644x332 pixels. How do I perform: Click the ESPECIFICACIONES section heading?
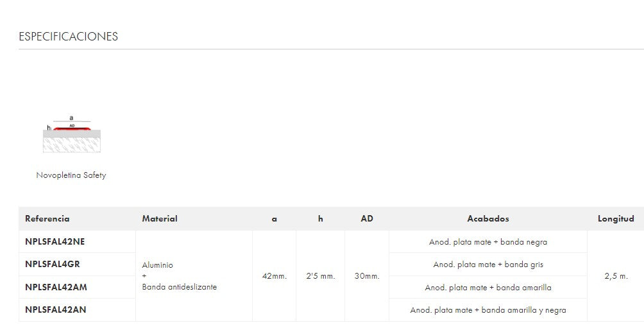coord(68,37)
